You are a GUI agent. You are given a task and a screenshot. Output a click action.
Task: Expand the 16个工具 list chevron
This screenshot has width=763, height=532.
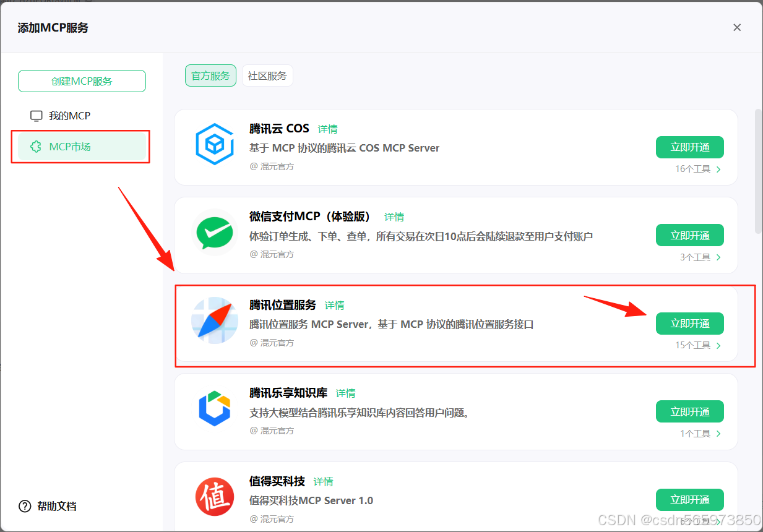tap(718, 169)
